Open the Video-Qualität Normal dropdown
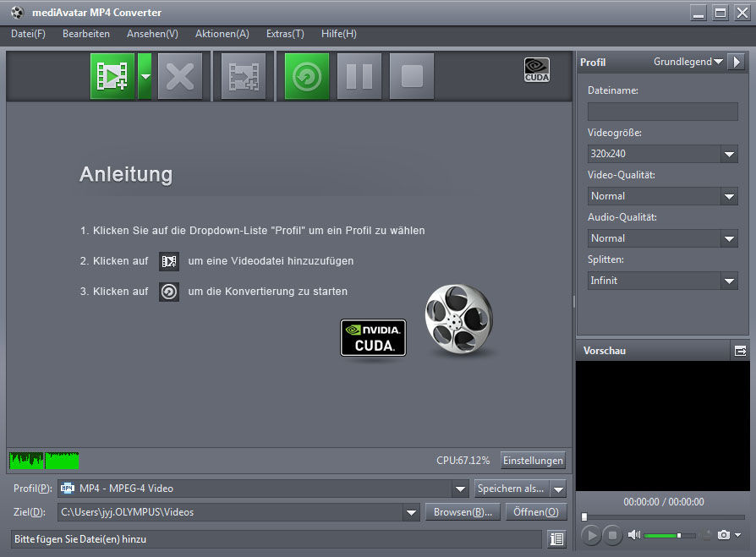Viewport: 756px width, 557px height. click(662, 196)
